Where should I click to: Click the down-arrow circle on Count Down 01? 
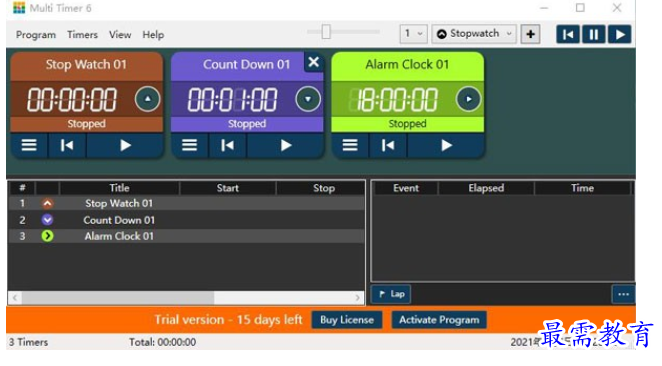308,99
